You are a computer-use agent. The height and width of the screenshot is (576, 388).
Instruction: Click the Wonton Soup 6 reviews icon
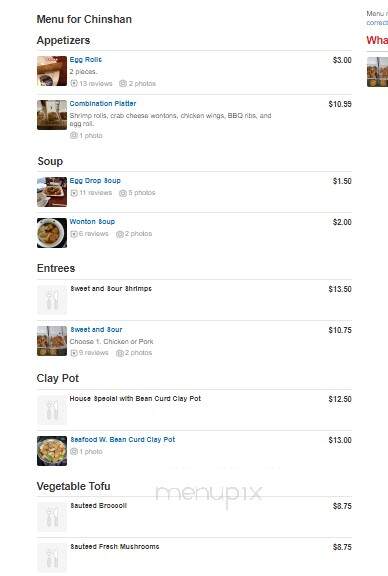pos(74,234)
